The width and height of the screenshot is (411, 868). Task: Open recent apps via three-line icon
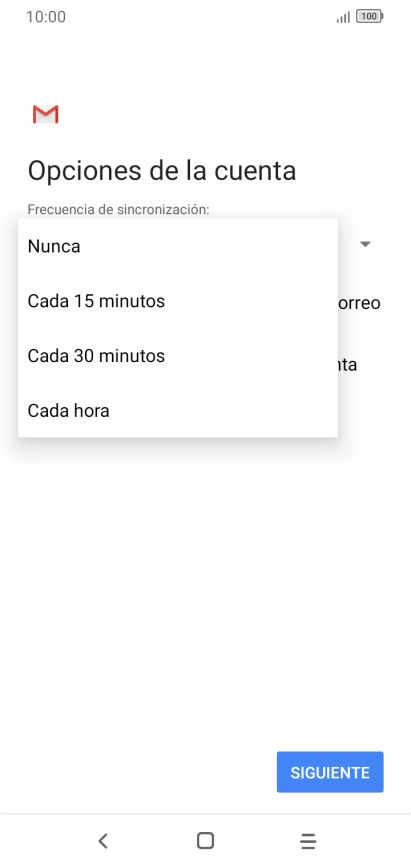point(308,841)
